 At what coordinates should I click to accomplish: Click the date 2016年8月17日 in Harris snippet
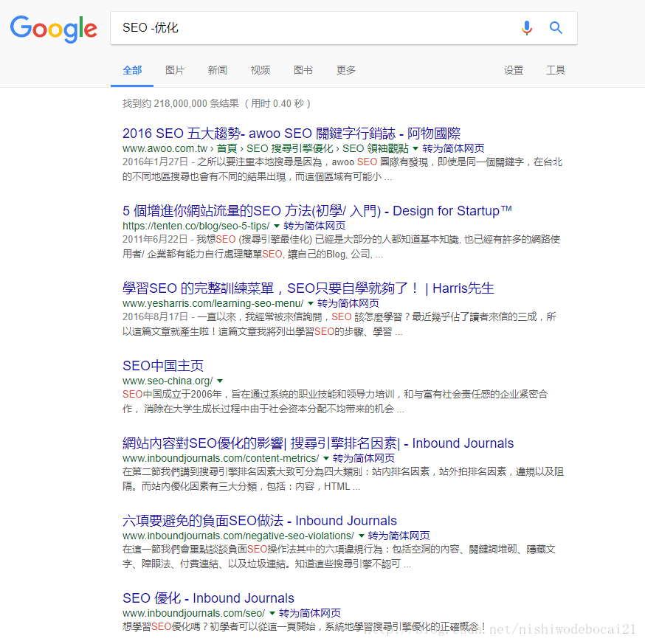[155, 316]
